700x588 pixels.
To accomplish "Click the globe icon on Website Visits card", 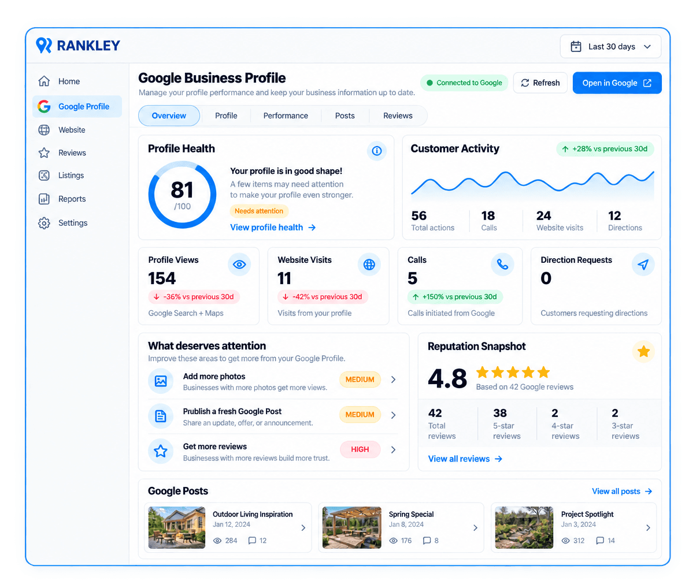I will [x=369, y=265].
